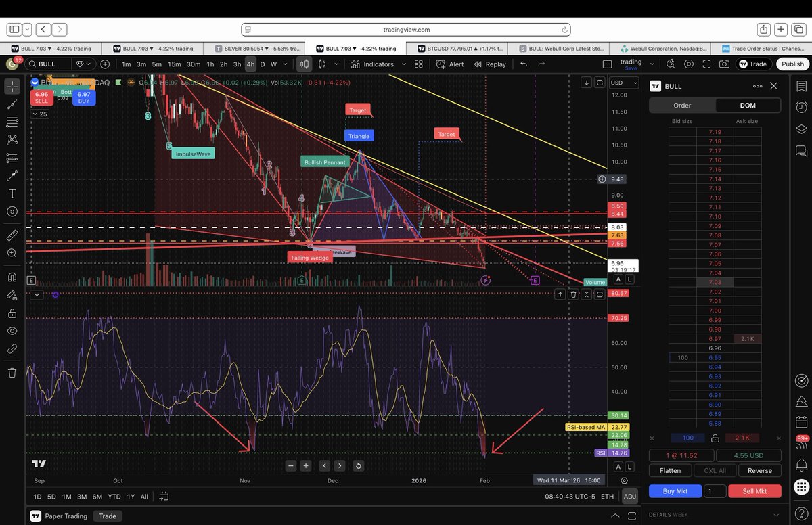The image size is (812, 525).
Task: Select the text annotation tool
Action: tap(12, 193)
